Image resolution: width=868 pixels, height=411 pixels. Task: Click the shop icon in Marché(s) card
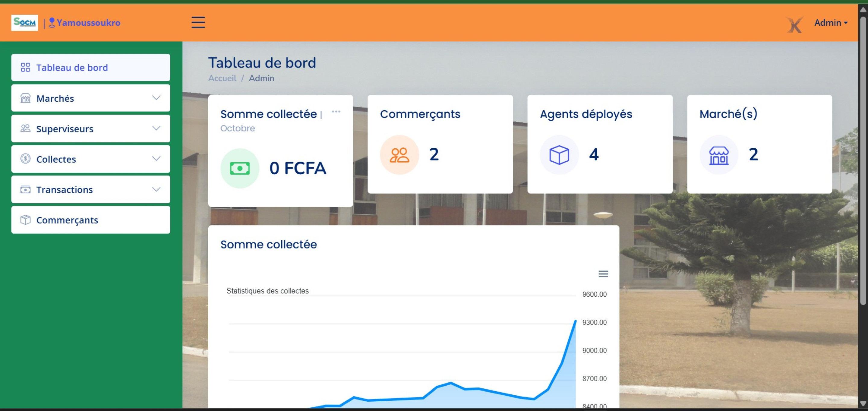tap(719, 155)
